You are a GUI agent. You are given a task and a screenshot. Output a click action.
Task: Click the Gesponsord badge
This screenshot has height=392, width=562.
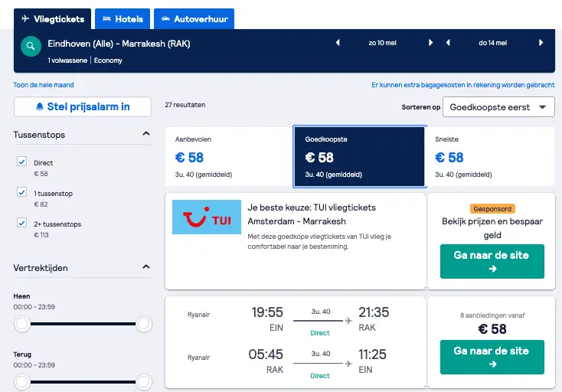pyautogui.click(x=492, y=208)
